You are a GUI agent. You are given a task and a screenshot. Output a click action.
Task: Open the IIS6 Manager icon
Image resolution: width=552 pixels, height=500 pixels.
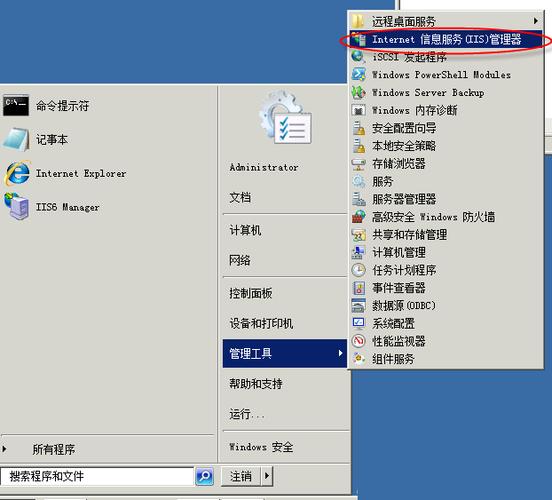point(17,206)
